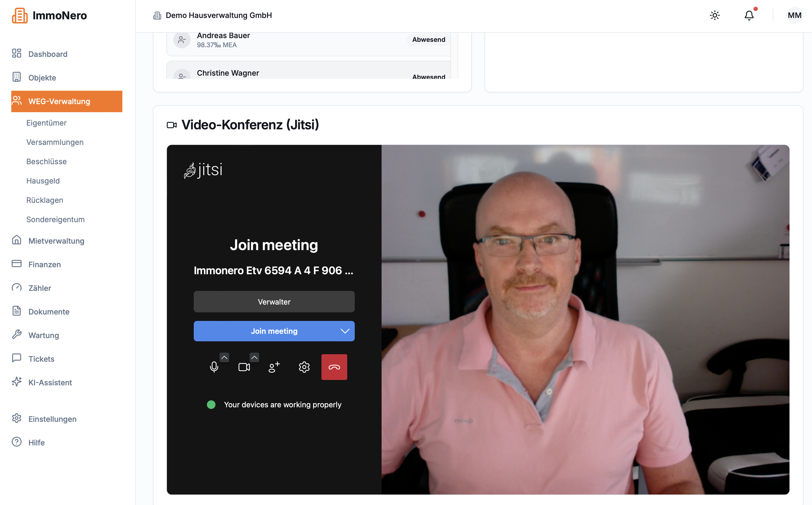Open Jitsi settings gear icon
812x505 pixels.
click(x=304, y=367)
